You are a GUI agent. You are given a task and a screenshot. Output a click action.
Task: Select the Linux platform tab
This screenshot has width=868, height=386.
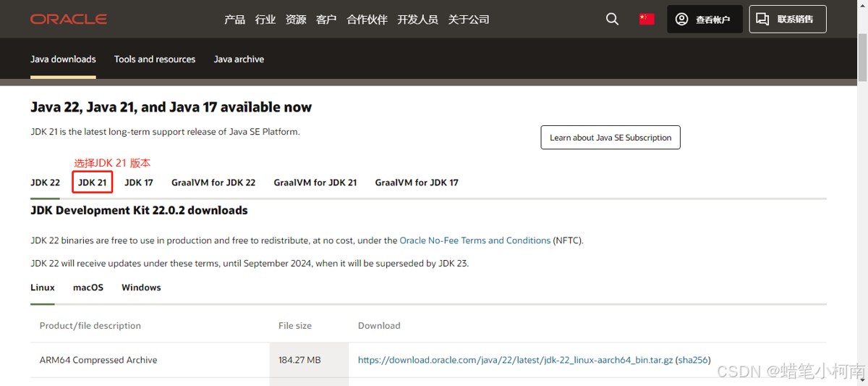tap(43, 288)
